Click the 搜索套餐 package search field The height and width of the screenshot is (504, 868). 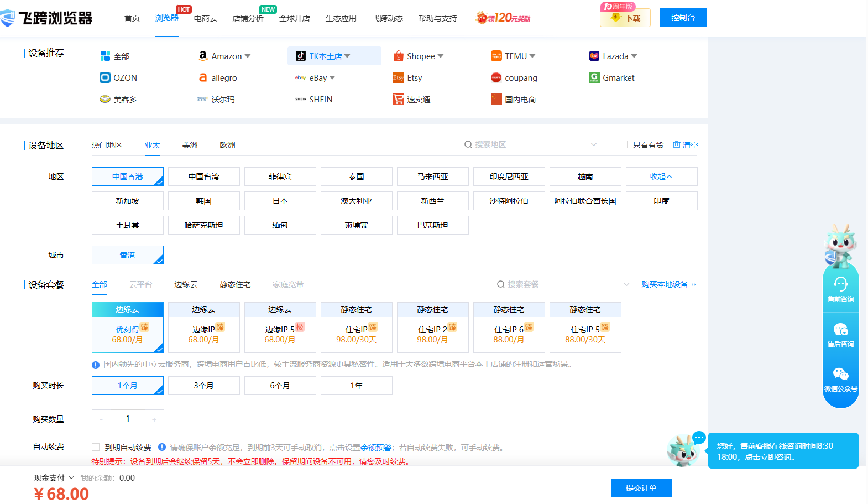[558, 284]
